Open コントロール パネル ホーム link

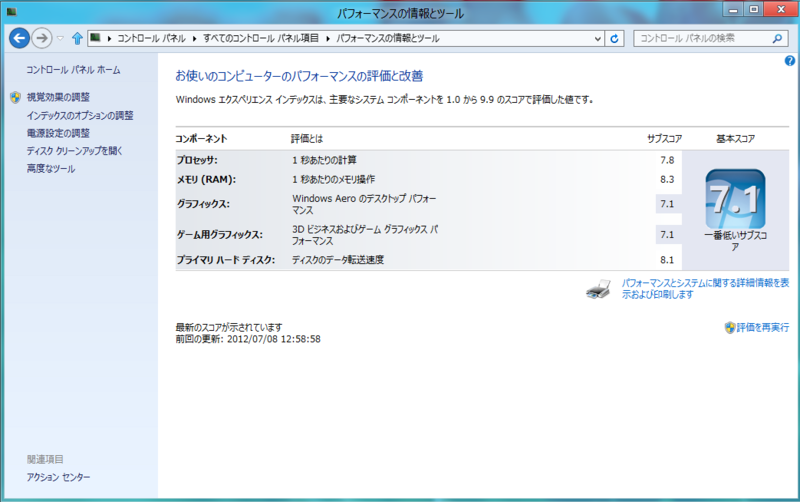click(x=73, y=70)
